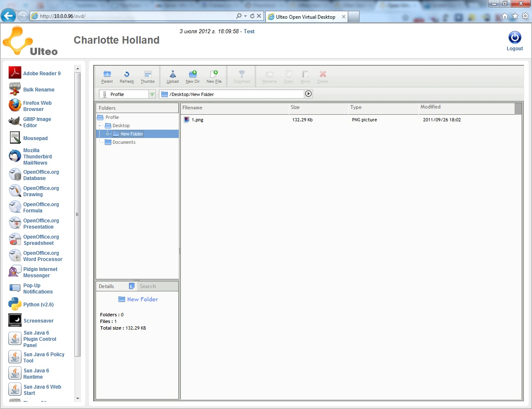This screenshot has height=409, width=532.
Task: Create a directory with New Dir
Action: click(x=192, y=76)
